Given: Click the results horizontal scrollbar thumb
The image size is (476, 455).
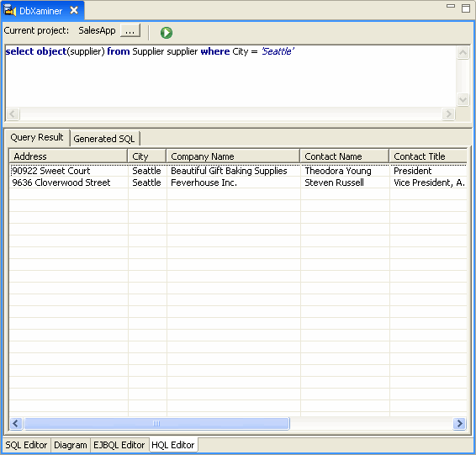Looking at the screenshot, I should [156, 423].
